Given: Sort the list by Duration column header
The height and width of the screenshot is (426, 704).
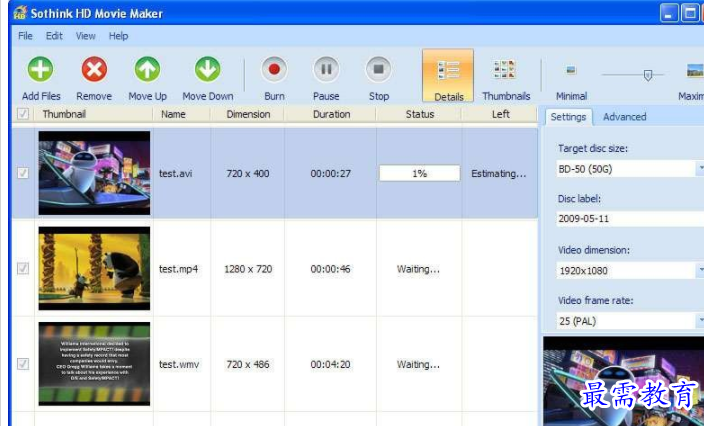Looking at the screenshot, I should pos(331,114).
